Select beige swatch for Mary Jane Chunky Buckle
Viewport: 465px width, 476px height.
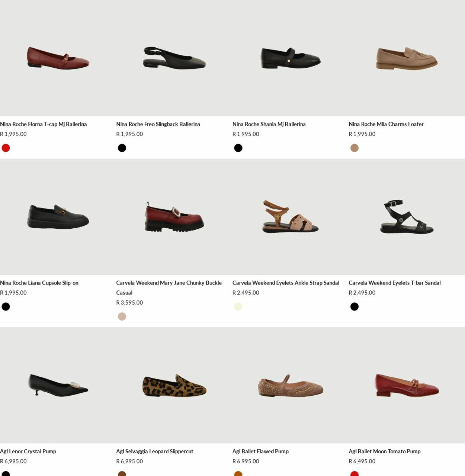(122, 316)
